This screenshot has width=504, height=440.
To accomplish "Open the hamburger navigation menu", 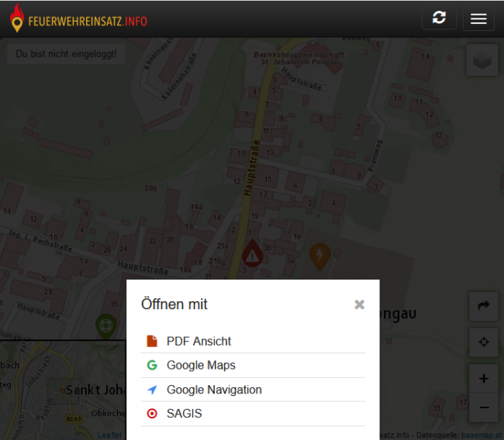I will click(x=478, y=19).
